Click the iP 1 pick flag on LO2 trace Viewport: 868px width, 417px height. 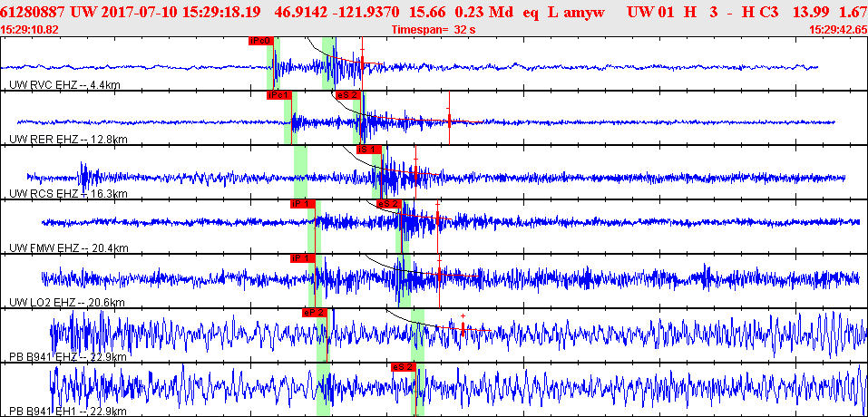pyautogui.click(x=301, y=258)
